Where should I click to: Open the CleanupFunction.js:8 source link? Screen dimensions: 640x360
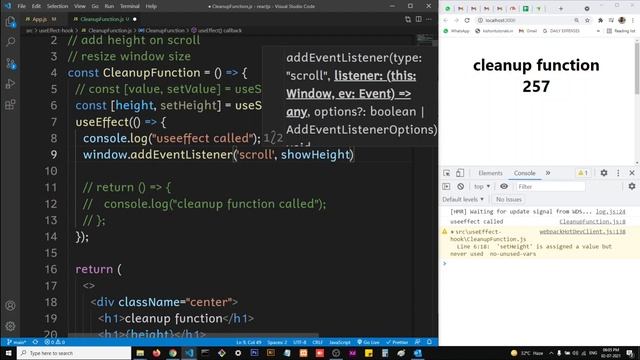tap(592, 222)
